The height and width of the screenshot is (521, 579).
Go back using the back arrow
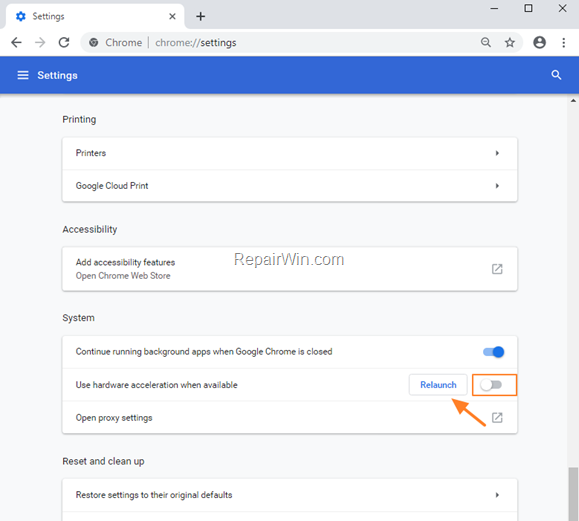[x=16, y=42]
